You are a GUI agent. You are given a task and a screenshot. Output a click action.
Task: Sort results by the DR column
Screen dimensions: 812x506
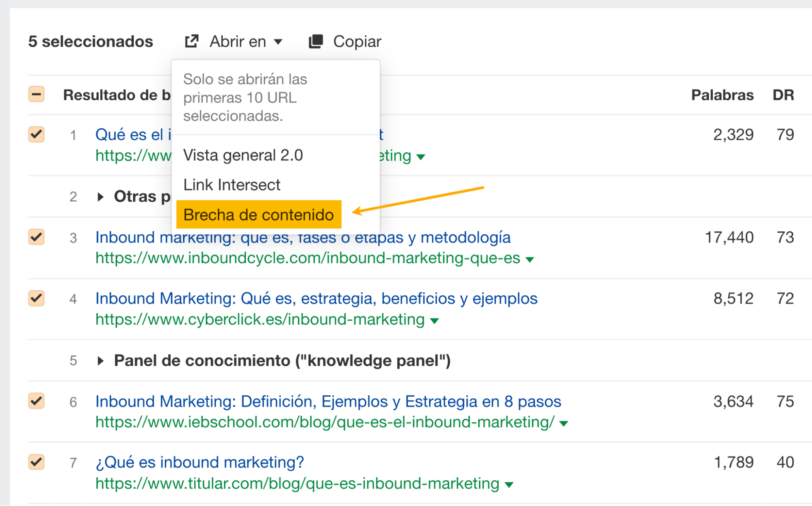coord(784,95)
